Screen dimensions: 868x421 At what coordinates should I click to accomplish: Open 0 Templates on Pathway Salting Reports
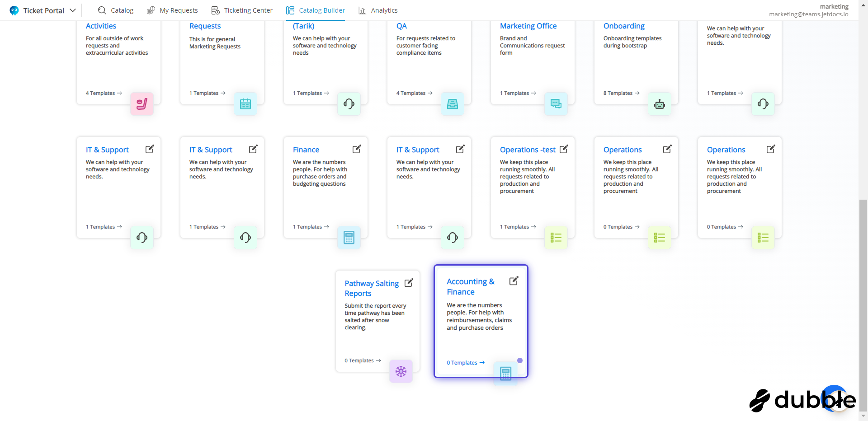click(x=363, y=360)
